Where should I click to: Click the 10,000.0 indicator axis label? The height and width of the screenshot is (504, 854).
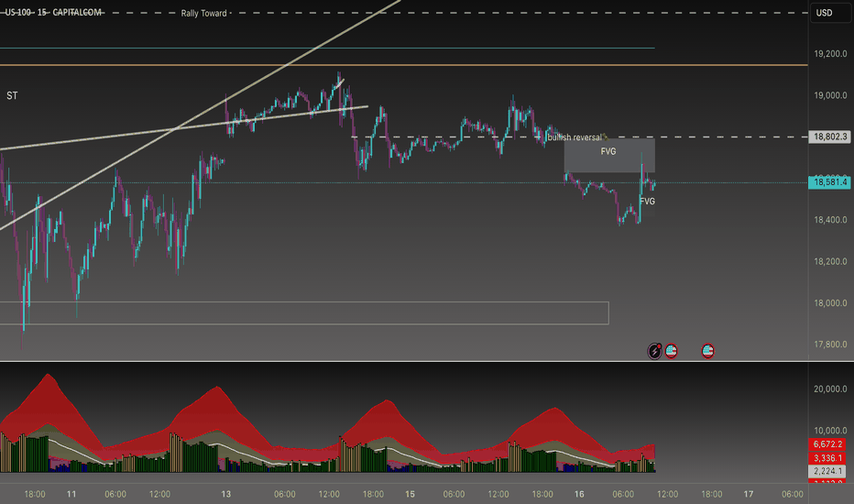pyautogui.click(x=830, y=431)
